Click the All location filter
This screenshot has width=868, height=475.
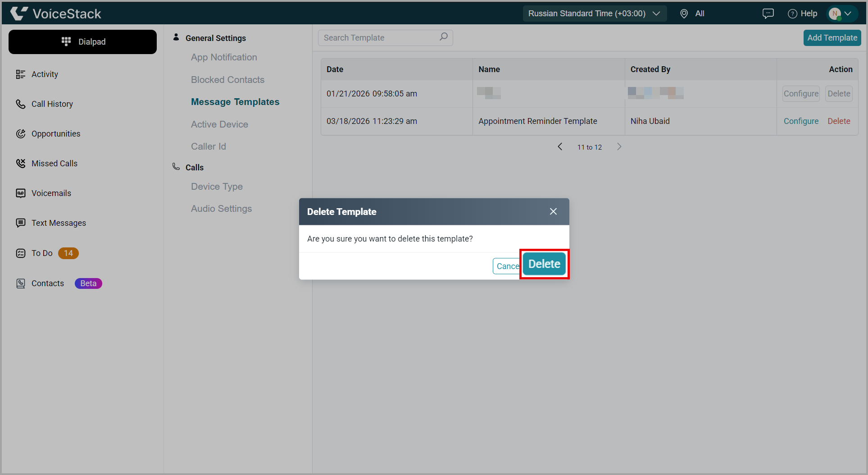700,14
